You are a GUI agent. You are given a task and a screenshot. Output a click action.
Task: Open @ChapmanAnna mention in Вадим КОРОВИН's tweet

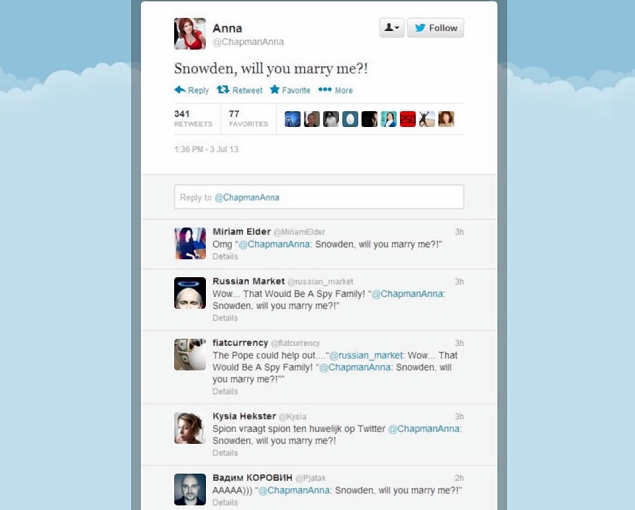click(294, 490)
